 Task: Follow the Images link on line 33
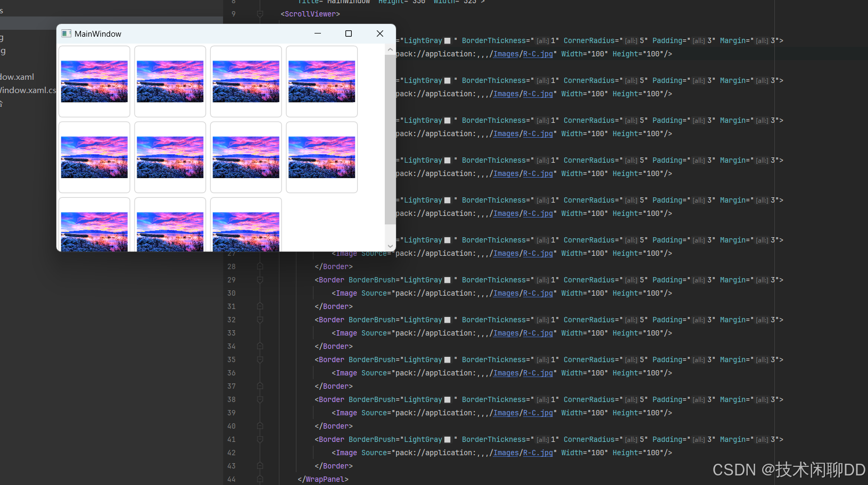(506, 333)
